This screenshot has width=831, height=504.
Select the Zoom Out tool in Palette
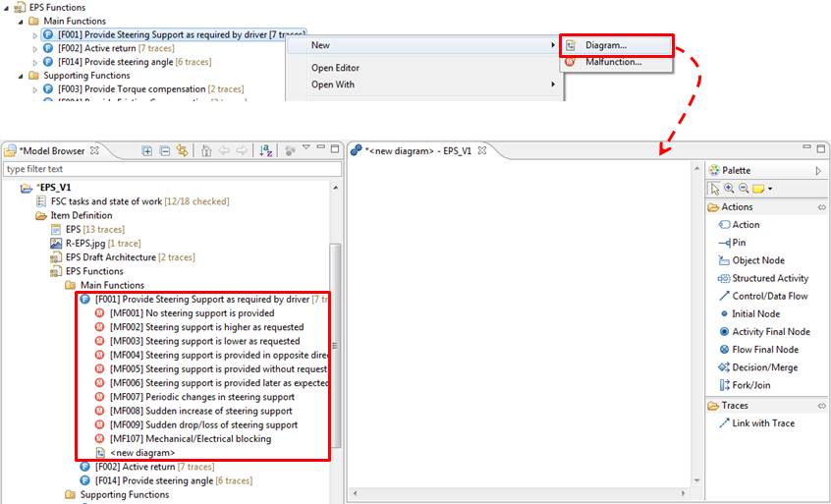743,189
